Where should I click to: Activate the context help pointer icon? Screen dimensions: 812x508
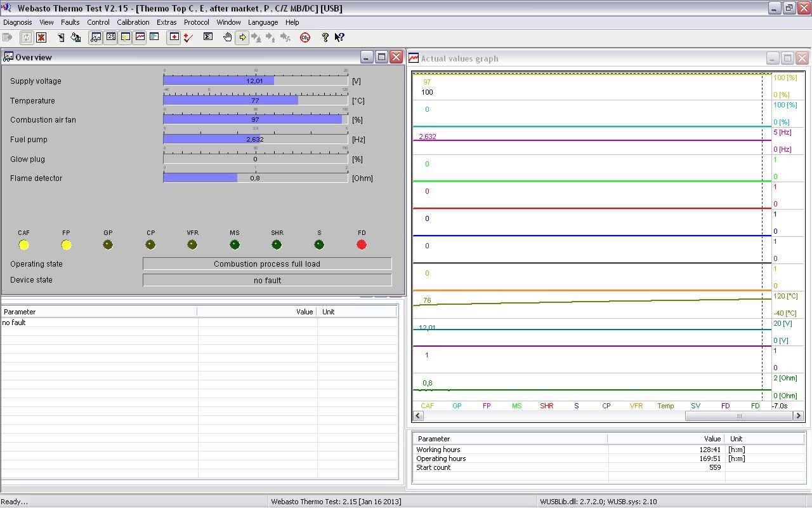tap(339, 37)
